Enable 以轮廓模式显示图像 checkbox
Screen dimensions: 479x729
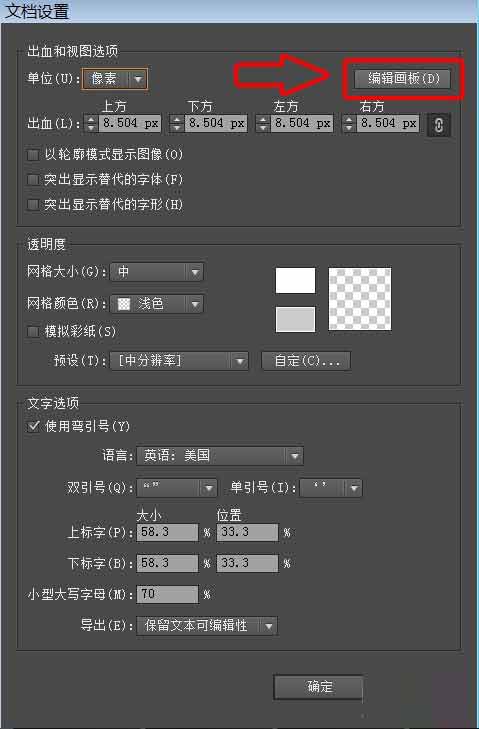coord(33,154)
